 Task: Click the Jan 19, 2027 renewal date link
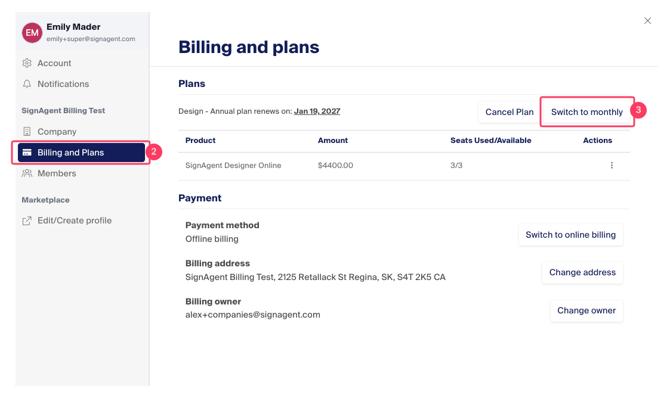[317, 111]
